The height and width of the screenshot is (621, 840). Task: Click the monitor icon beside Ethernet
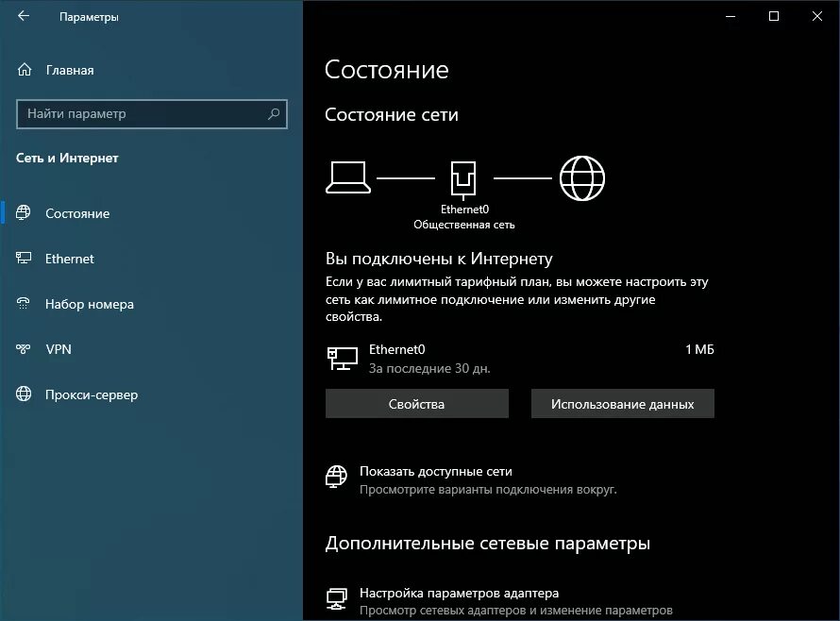point(23,259)
